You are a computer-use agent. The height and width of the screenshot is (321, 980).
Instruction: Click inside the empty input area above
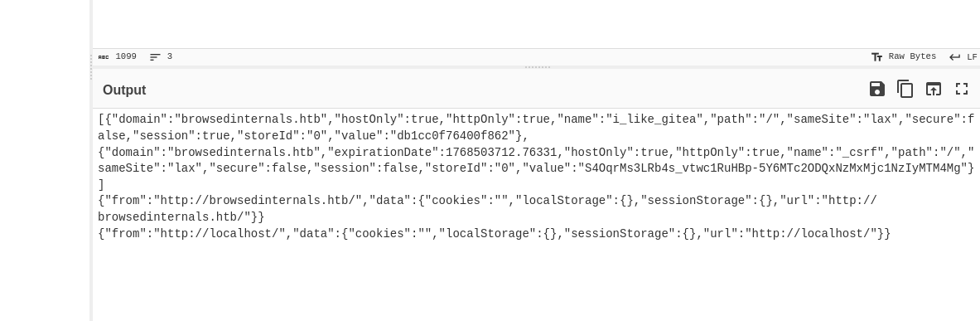point(536,24)
